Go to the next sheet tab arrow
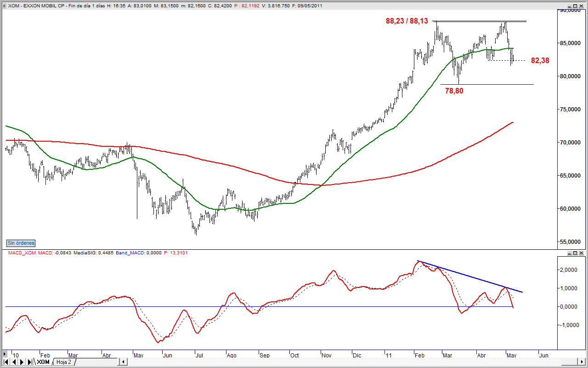The height and width of the screenshot is (368, 588). tap(22, 362)
